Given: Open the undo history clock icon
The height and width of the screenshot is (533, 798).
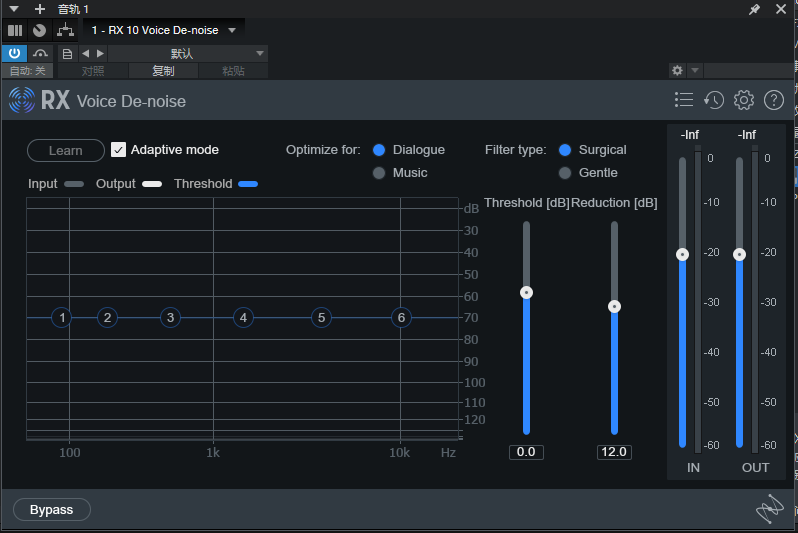Looking at the screenshot, I should (714, 100).
